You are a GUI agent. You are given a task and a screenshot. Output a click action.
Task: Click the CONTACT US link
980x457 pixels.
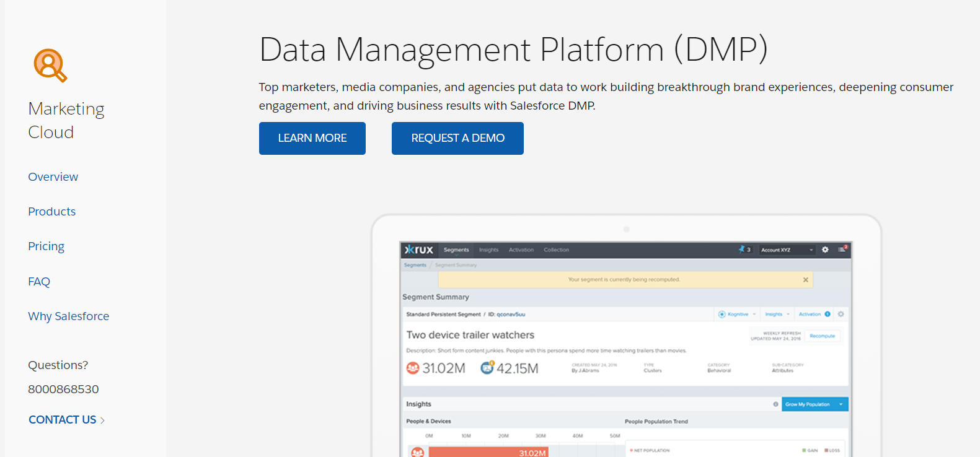point(63,420)
